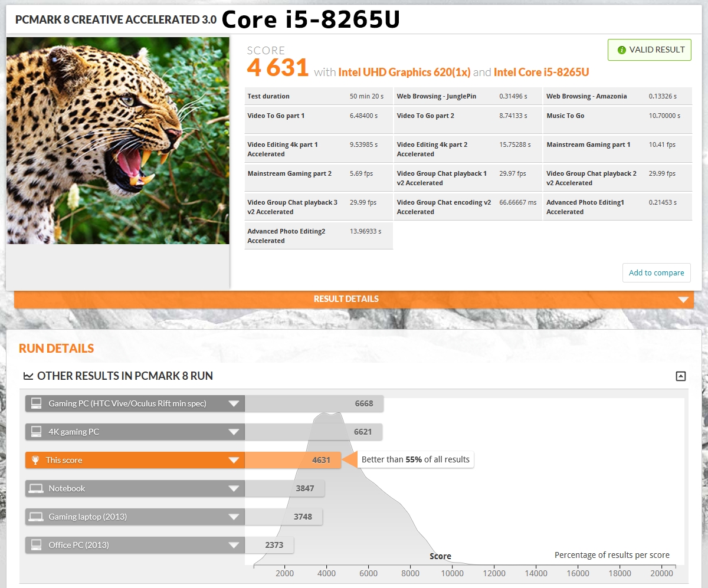Expand the Result Details bar arrow
708x588 pixels.
[683, 300]
